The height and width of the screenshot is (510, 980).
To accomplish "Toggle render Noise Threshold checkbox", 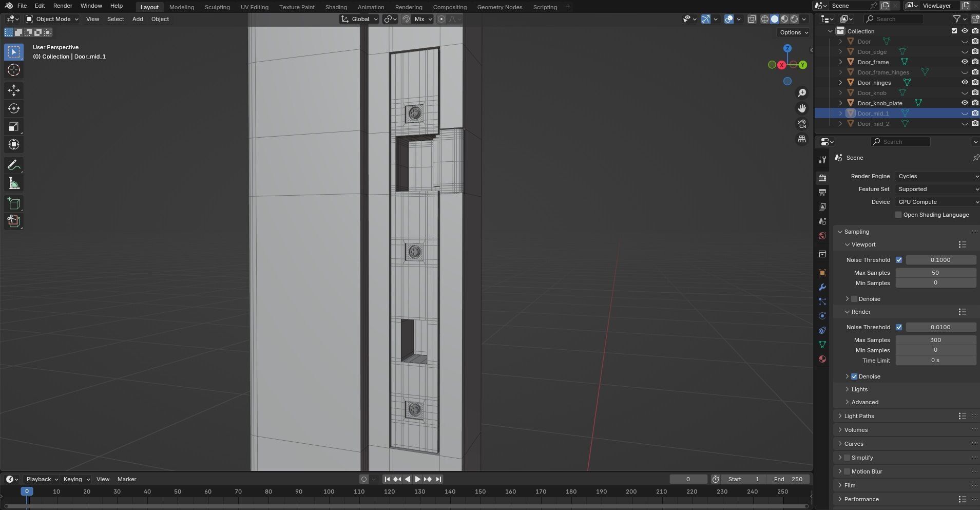I will (899, 327).
